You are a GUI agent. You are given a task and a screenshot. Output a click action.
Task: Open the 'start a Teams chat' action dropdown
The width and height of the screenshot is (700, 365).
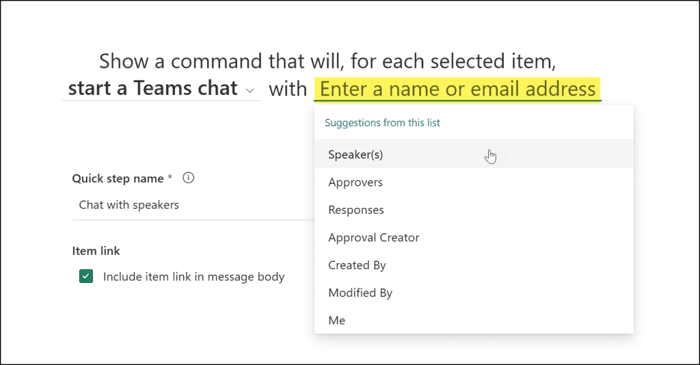click(161, 89)
